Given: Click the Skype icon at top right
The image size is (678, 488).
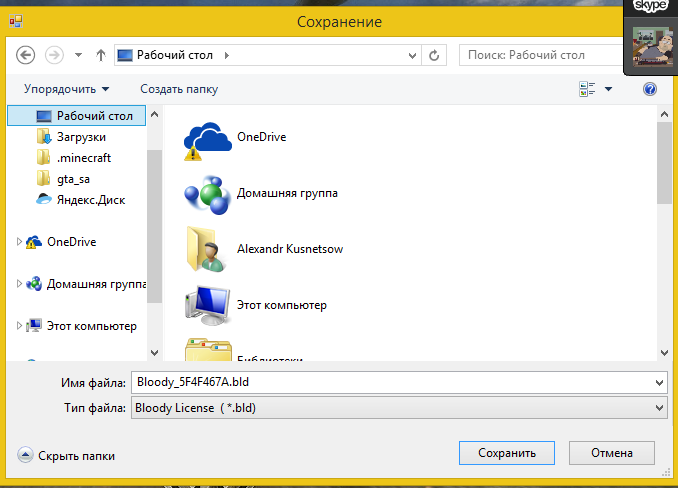Looking at the screenshot, I should 650,6.
